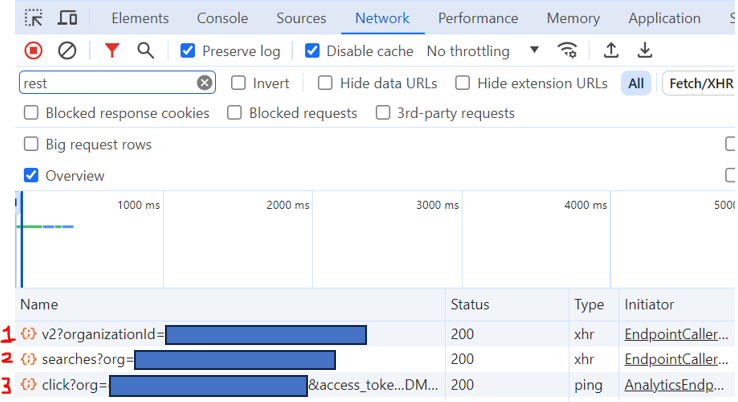
Task: Toggle the device toolbar icon
Action: coord(67,18)
